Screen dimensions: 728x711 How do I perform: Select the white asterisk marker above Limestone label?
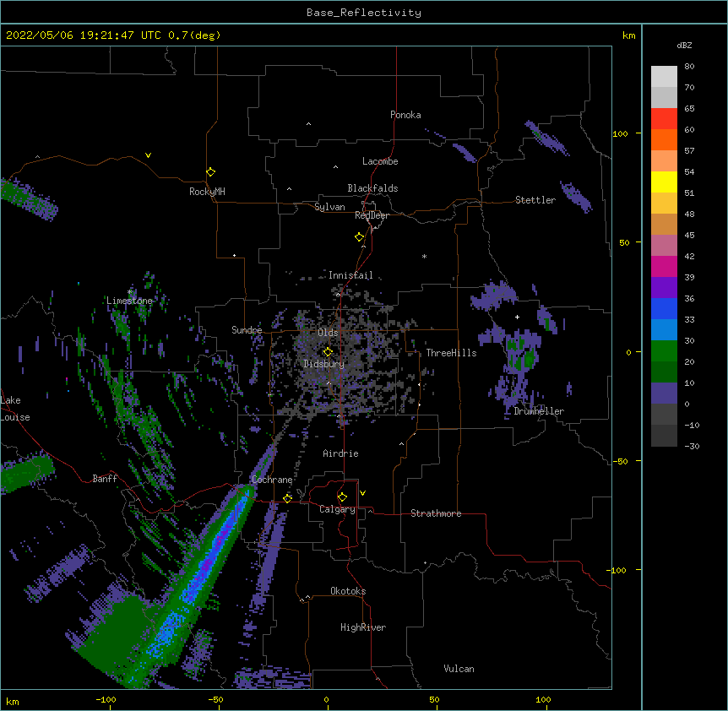coord(129,292)
